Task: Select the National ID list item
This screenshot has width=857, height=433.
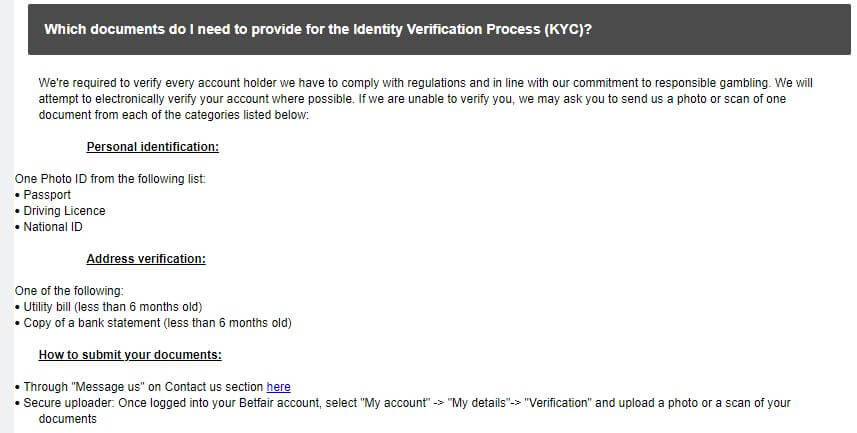Action: pyautogui.click(x=53, y=227)
